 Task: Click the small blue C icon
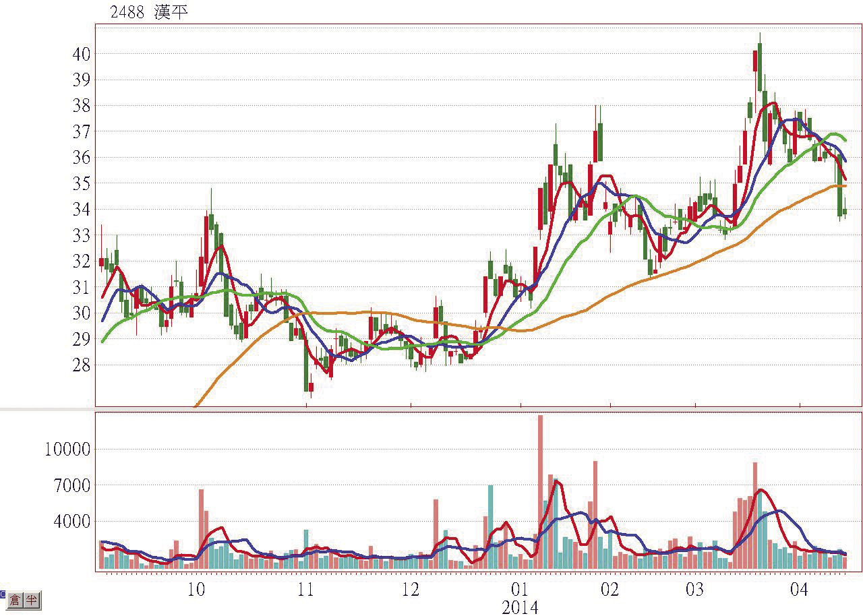pos(2,596)
